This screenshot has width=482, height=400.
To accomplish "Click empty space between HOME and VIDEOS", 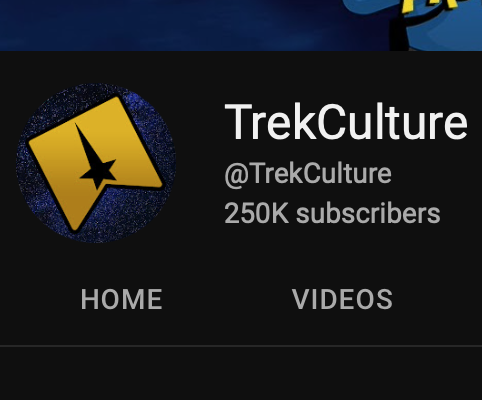I will tap(227, 299).
